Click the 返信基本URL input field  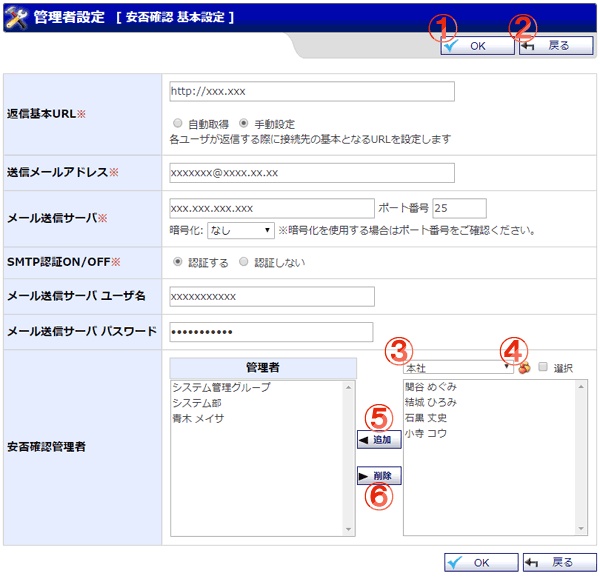coord(312,91)
